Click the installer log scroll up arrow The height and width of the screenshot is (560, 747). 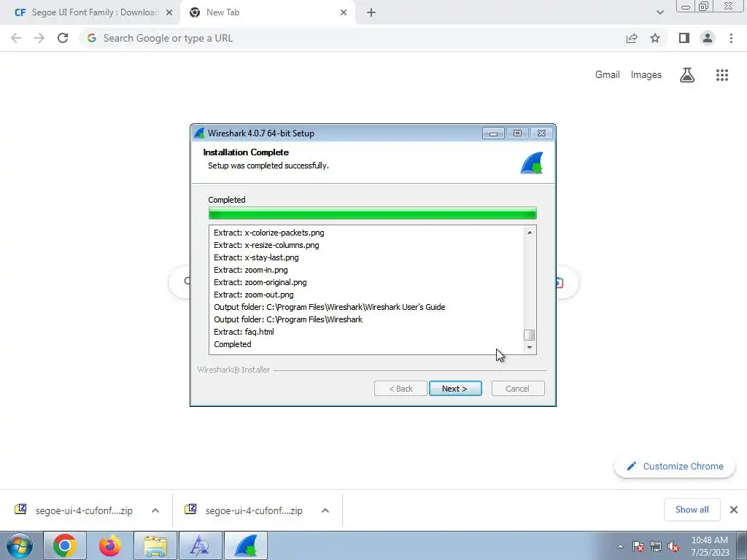point(530,233)
